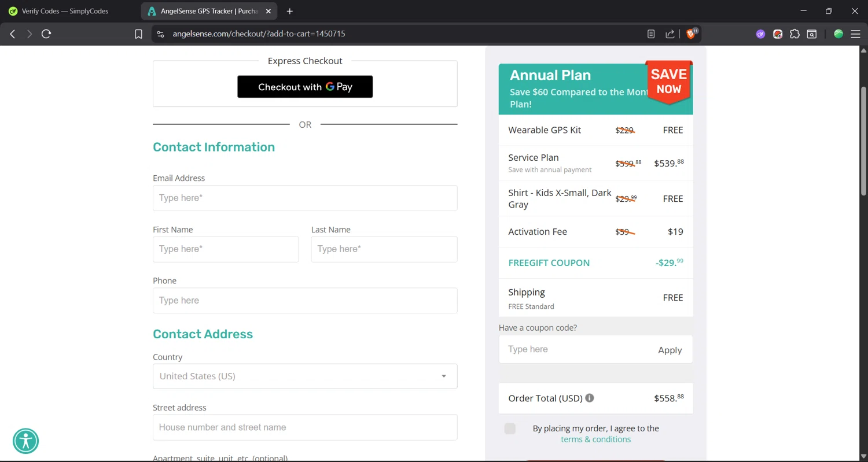Viewport: 868px width, 462px height.
Task: Click the Activation Fee $19 price
Action: [675, 232]
